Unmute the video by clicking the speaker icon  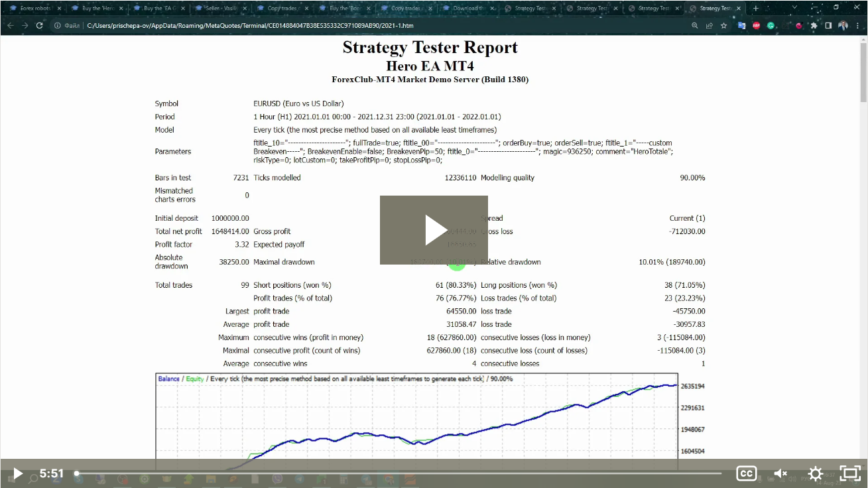pyautogui.click(x=780, y=473)
